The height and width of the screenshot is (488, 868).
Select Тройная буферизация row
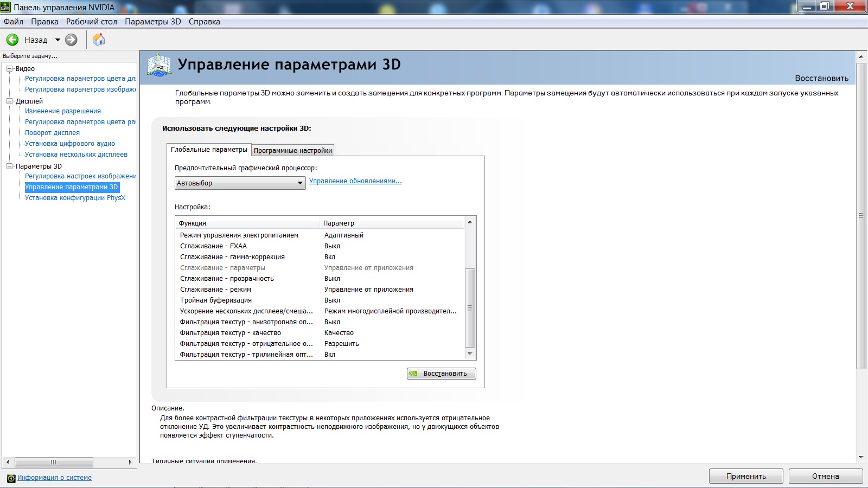(320, 300)
